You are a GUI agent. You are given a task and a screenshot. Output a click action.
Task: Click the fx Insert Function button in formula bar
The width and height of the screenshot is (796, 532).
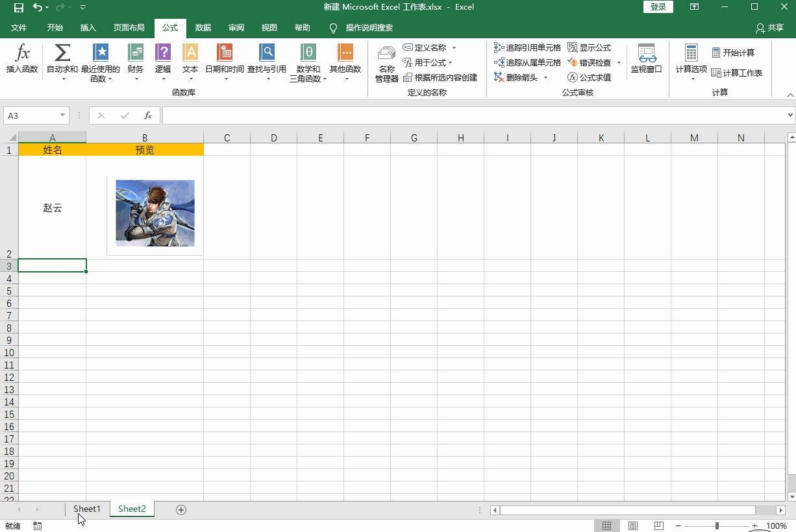click(x=148, y=115)
